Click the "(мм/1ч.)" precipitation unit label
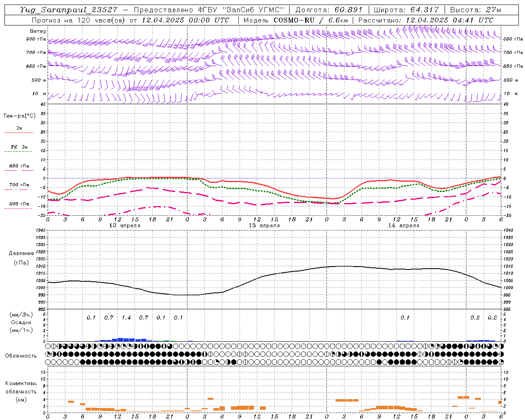Screen dimensions: 525x420 coord(22,330)
